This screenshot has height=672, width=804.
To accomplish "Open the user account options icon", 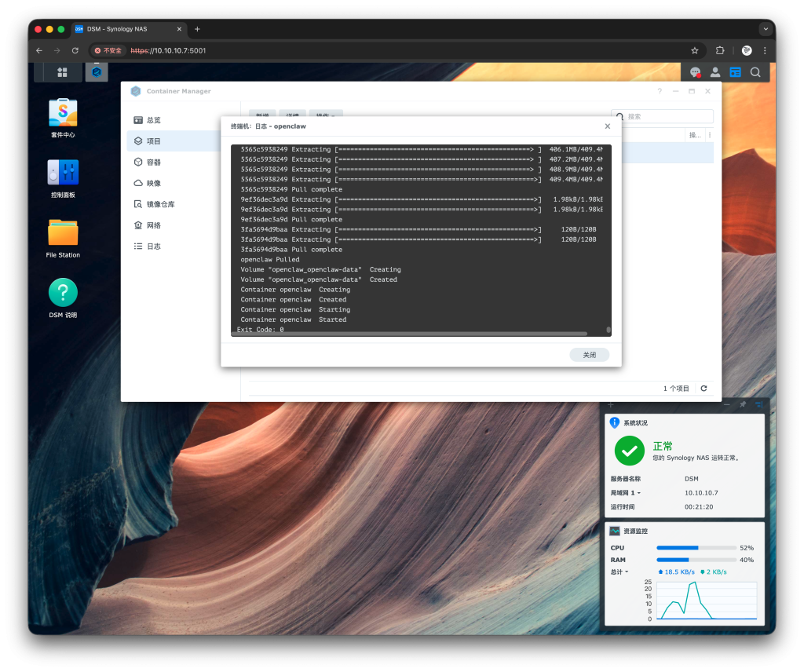I will (x=715, y=72).
